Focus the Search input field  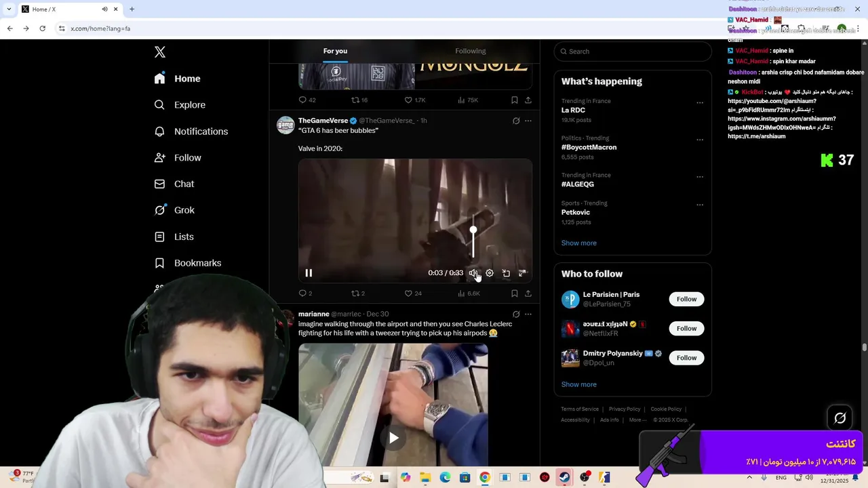coord(633,52)
